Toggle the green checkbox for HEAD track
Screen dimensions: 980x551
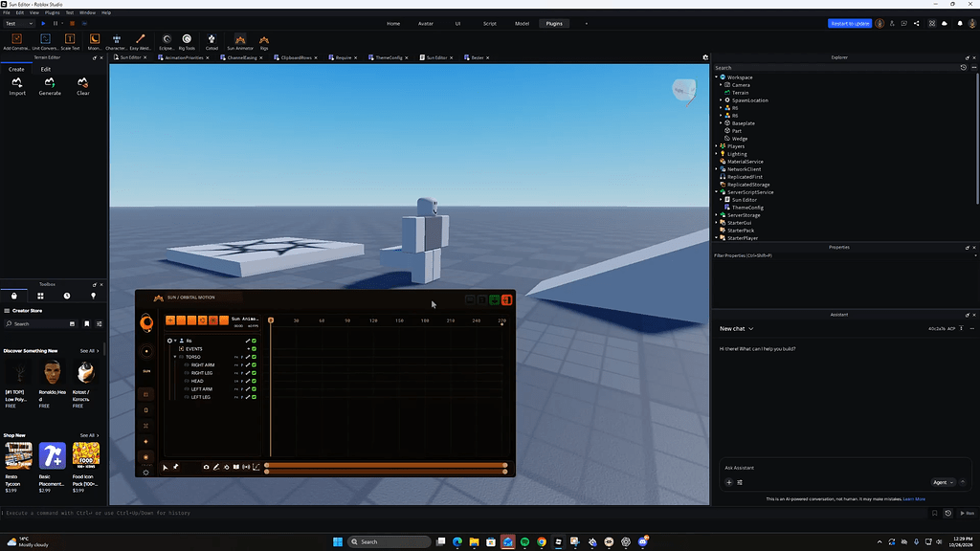pyautogui.click(x=254, y=381)
